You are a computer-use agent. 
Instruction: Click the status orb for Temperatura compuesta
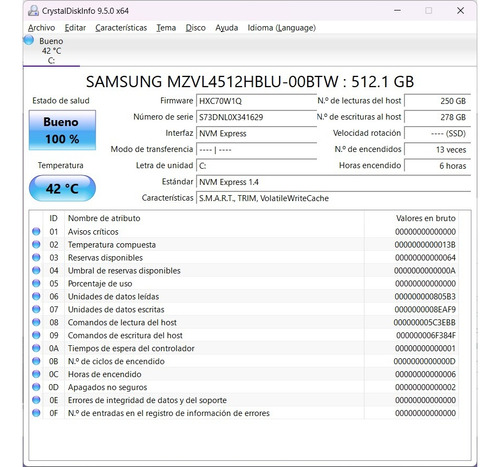(36, 244)
